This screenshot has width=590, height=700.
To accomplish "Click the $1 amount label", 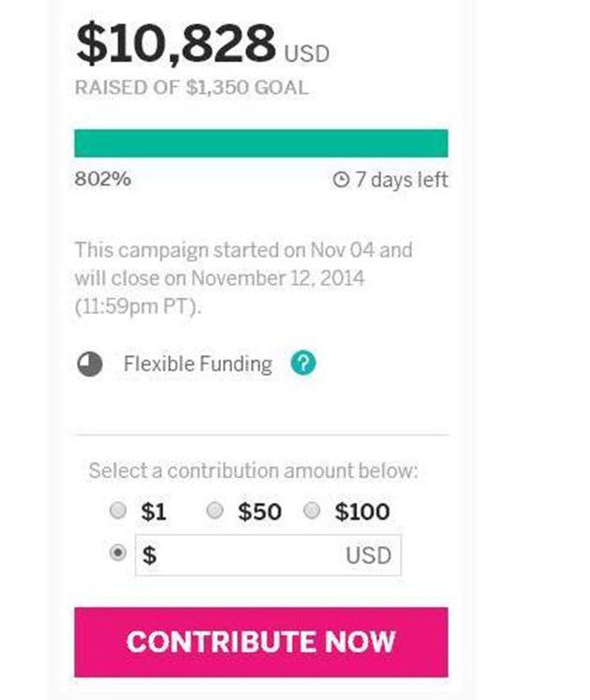I will click(154, 512).
